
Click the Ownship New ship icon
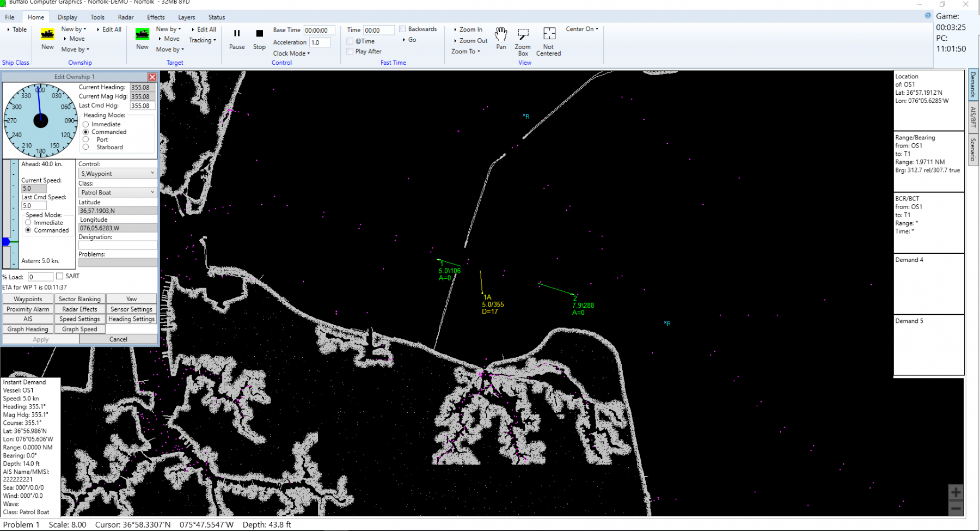47,35
